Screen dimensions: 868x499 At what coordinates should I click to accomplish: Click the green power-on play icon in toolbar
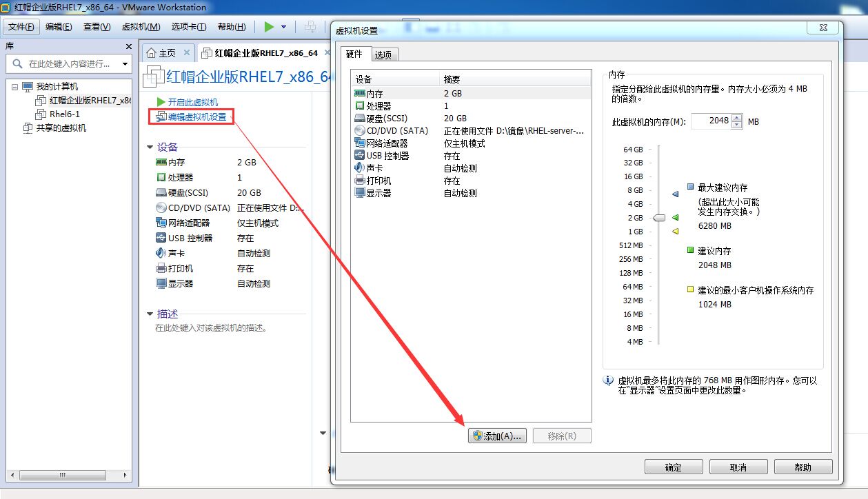[x=269, y=27]
